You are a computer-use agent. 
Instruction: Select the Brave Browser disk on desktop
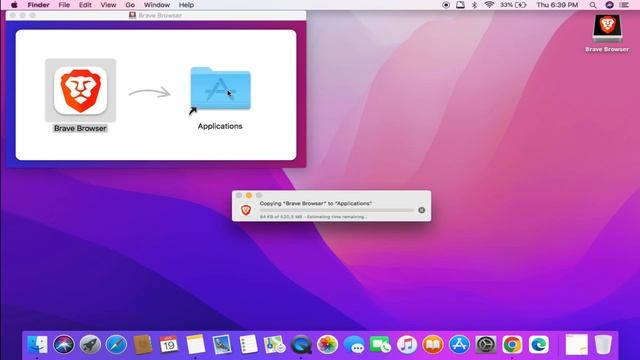(607, 28)
